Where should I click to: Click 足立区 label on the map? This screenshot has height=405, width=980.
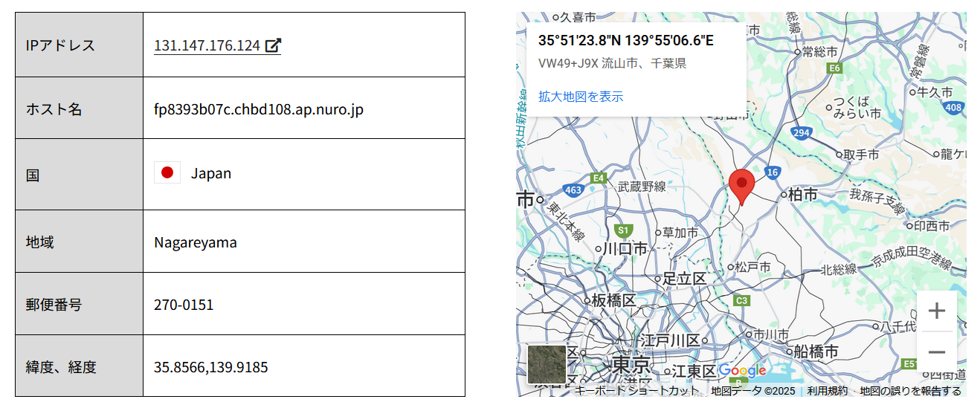(x=685, y=279)
